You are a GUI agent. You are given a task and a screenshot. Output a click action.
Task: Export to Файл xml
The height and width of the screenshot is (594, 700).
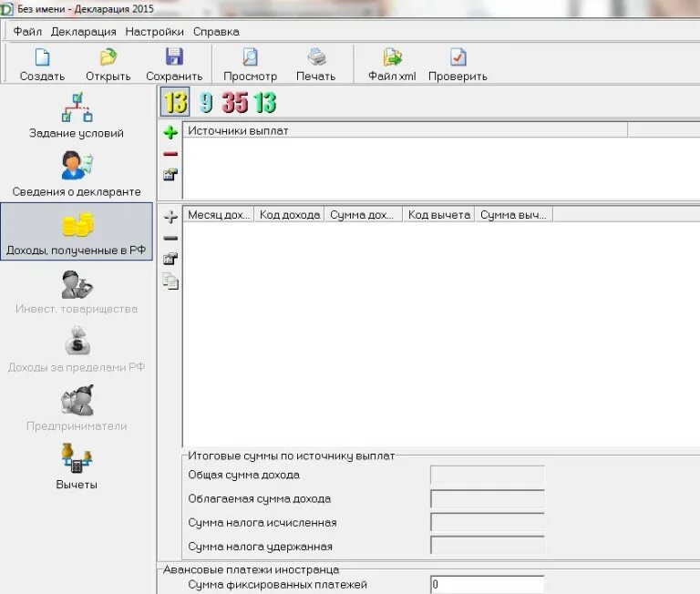click(392, 65)
